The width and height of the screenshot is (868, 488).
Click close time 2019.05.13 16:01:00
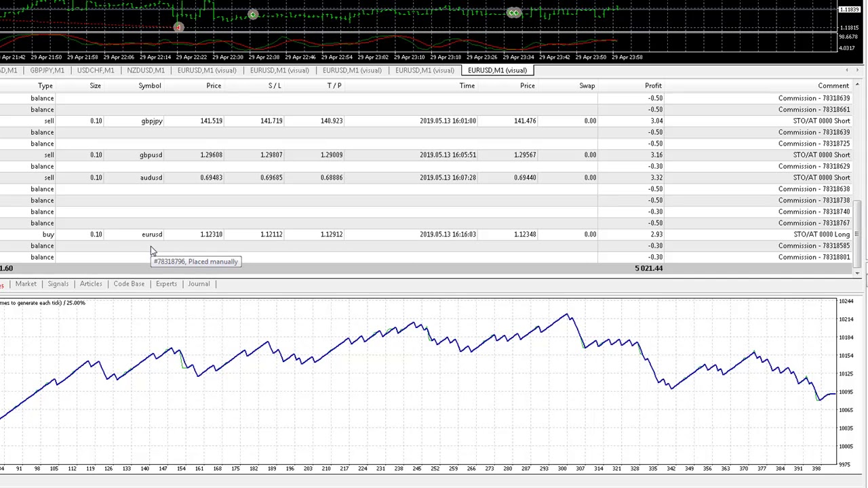448,121
